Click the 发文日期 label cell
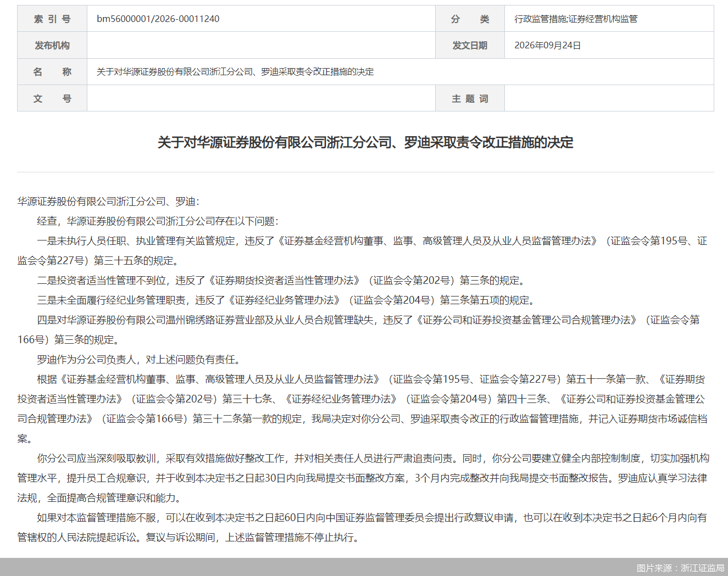The height and width of the screenshot is (576, 728). 470,45
